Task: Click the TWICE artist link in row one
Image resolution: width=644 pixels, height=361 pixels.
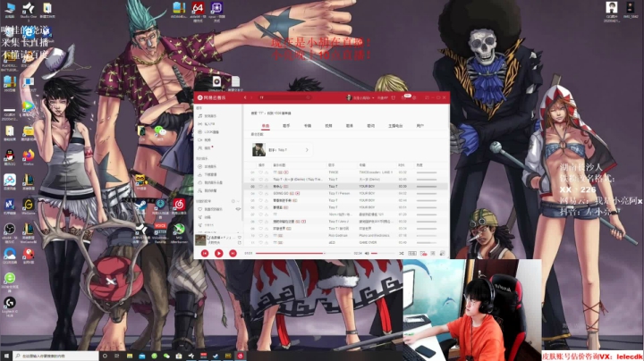Action: [334, 172]
